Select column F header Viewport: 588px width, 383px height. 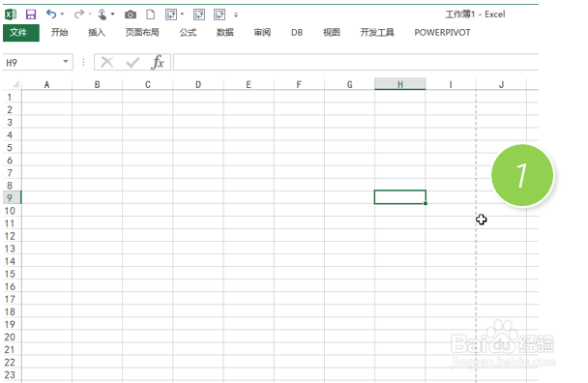(299, 85)
